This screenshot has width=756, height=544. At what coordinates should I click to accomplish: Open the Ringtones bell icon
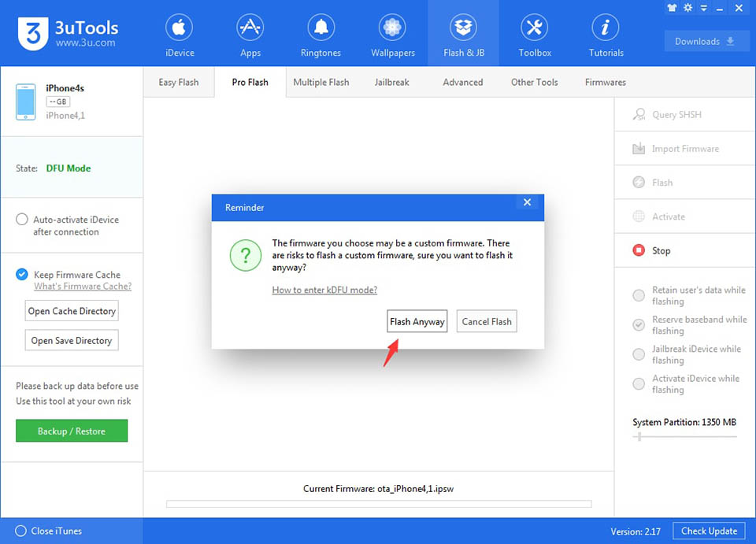coord(321,28)
